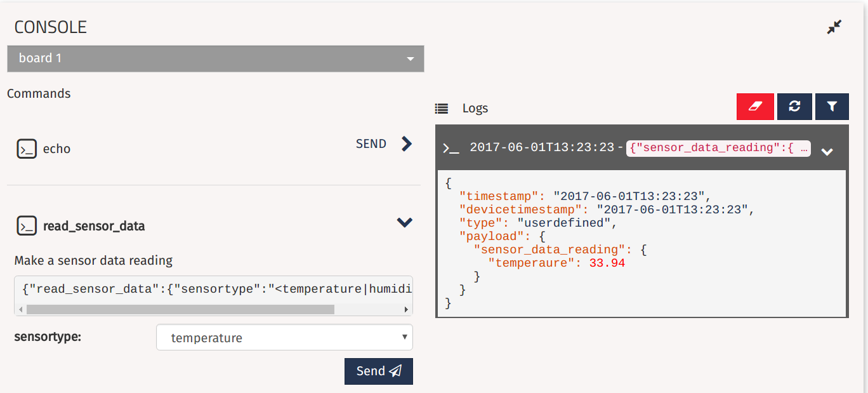Image resolution: width=868 pixels, height=393 pixels.
Task: Open the board 1 dropdown
Action: tap(215, 58)
